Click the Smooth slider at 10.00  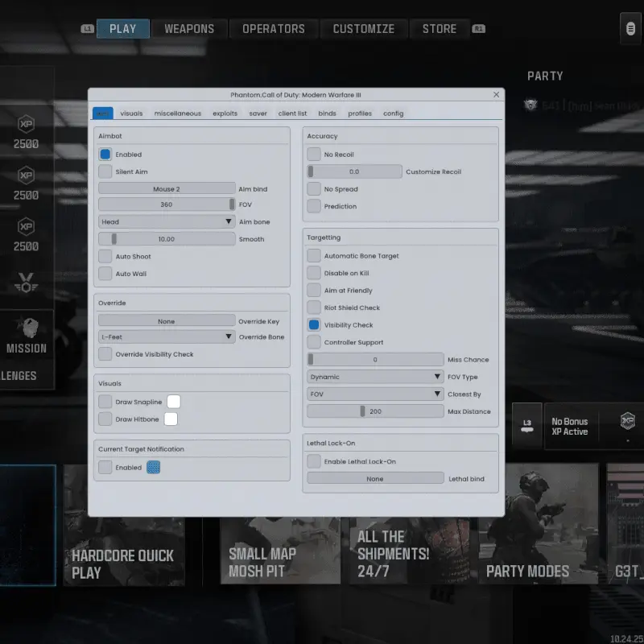pos(167,239)
